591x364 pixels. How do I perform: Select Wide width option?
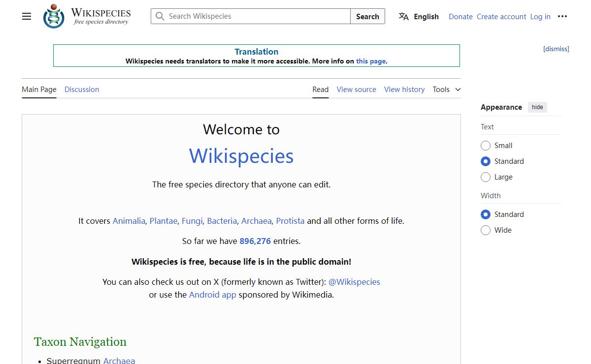point(486,230)
